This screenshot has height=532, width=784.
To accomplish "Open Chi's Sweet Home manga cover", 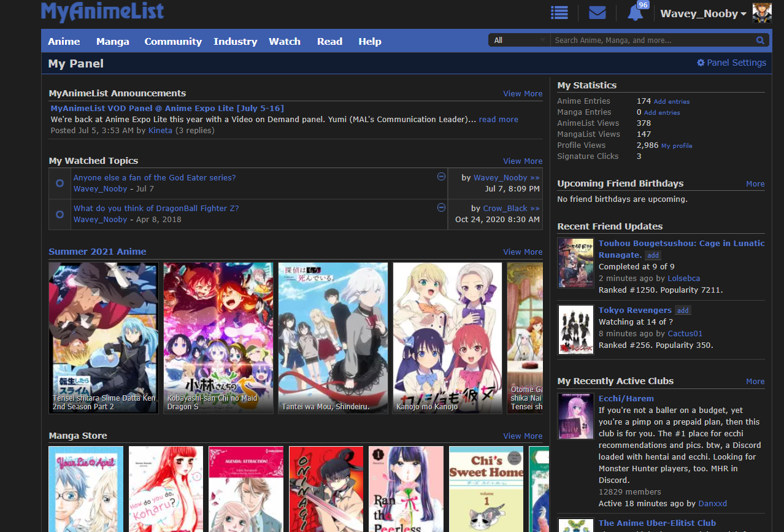I will click(x=486, y=489).
